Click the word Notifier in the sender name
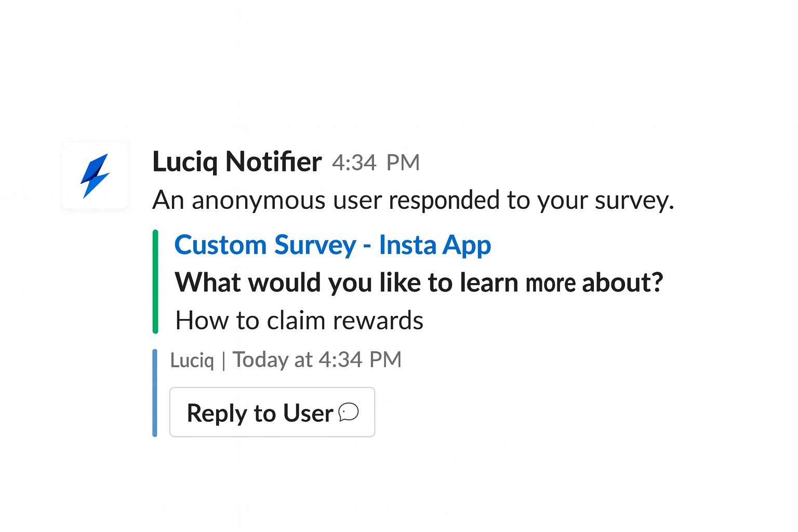The image size is (798, 532). click(273, 162)
